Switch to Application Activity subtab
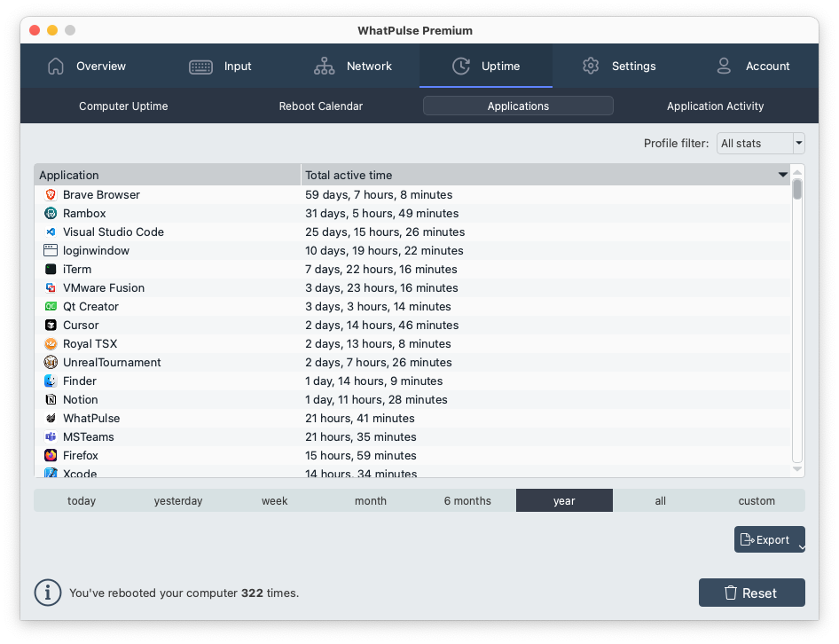839x644 pixels. [x=716, y=106]
